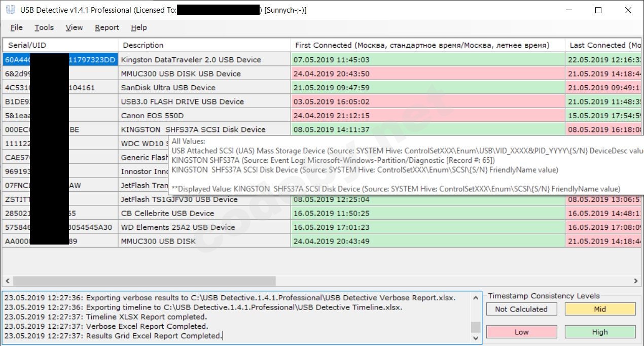Click the 4C531 serial number cell

[60, 87]
